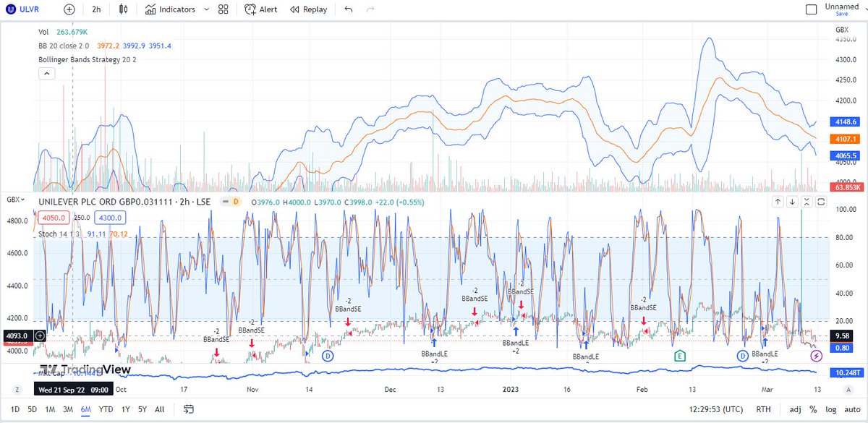
Task: Start bar Replay mode
Action: (x=308, y=9)
